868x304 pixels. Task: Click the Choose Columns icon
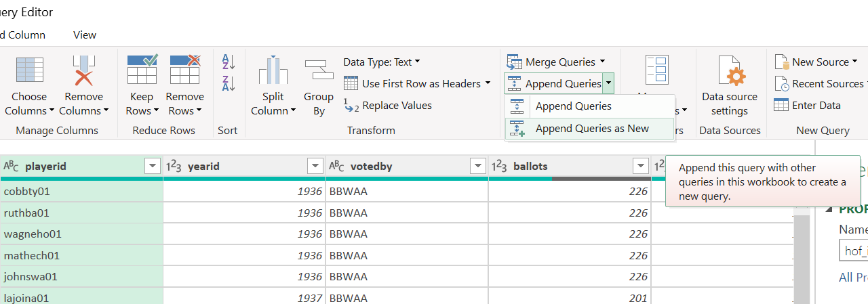pos(29,71)
